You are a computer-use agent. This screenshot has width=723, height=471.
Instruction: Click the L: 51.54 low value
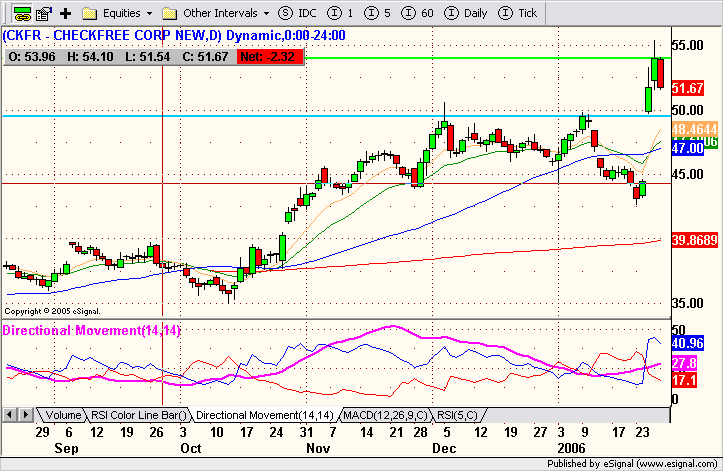click(148, 57)
